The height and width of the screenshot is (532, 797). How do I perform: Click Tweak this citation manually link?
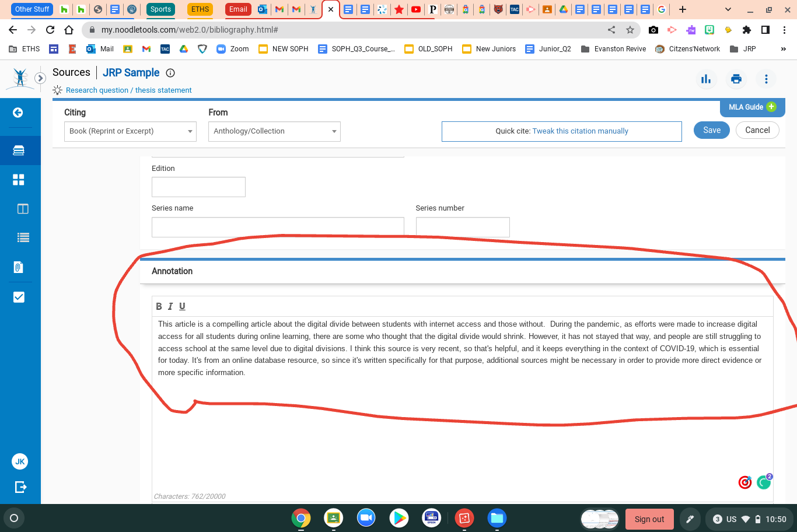pyautogui.click(x=581, y=131)
